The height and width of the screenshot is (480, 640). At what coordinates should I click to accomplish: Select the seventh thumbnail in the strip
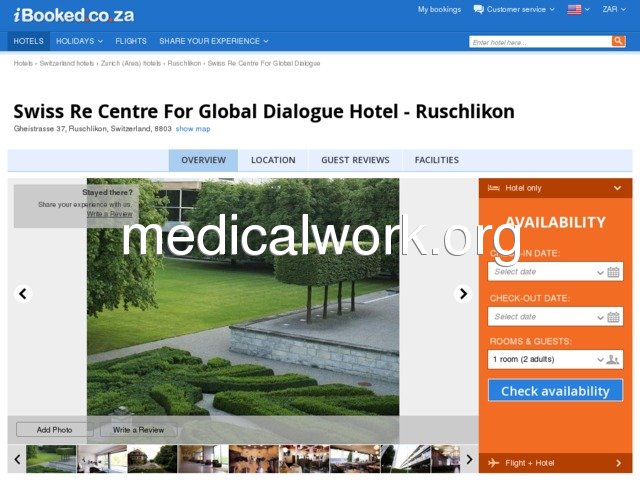click(355, 459)
